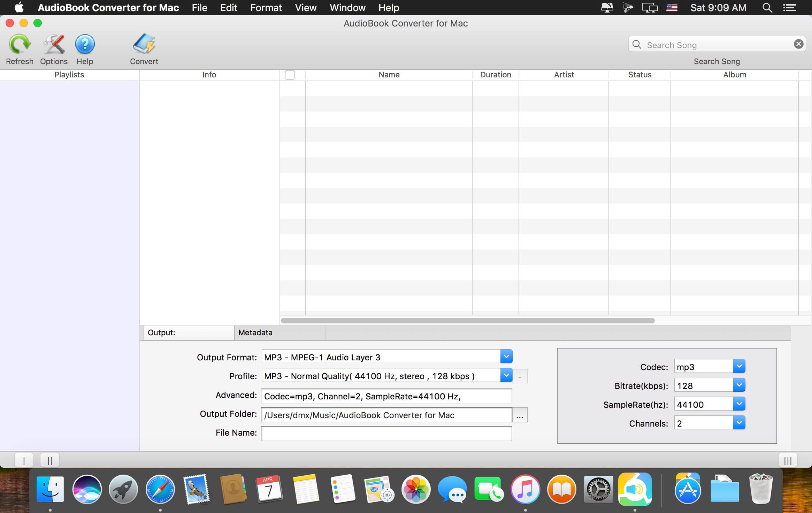
Task: Open Finder from the Dock
Action: click(50, 489)
